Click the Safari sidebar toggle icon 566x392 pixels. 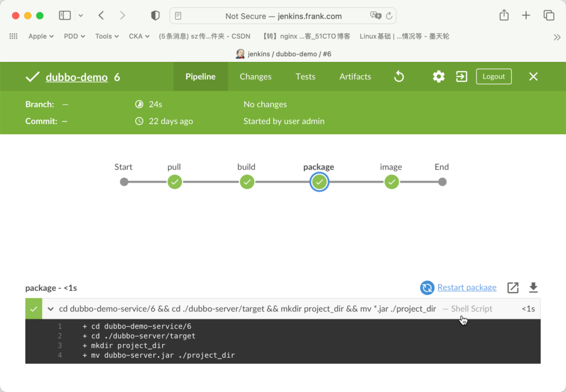pos(65,15)
